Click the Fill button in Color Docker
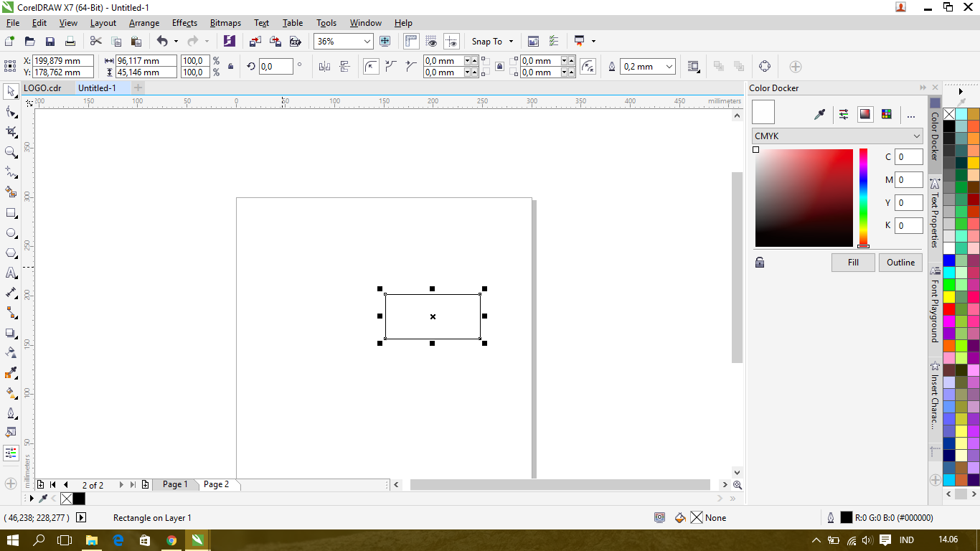The image size is (980, 551). click(853, 262)
